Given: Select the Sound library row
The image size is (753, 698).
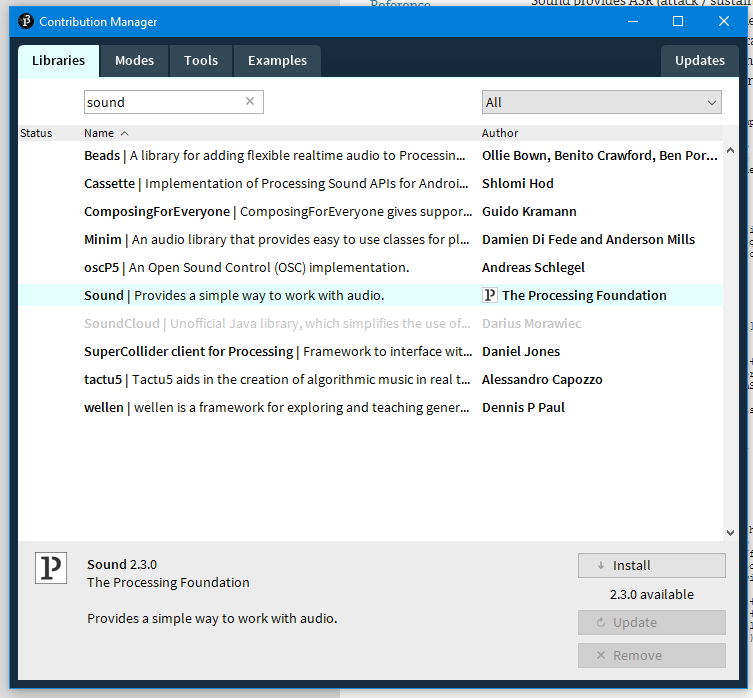Looking at the screenshot, I should 370,295.
